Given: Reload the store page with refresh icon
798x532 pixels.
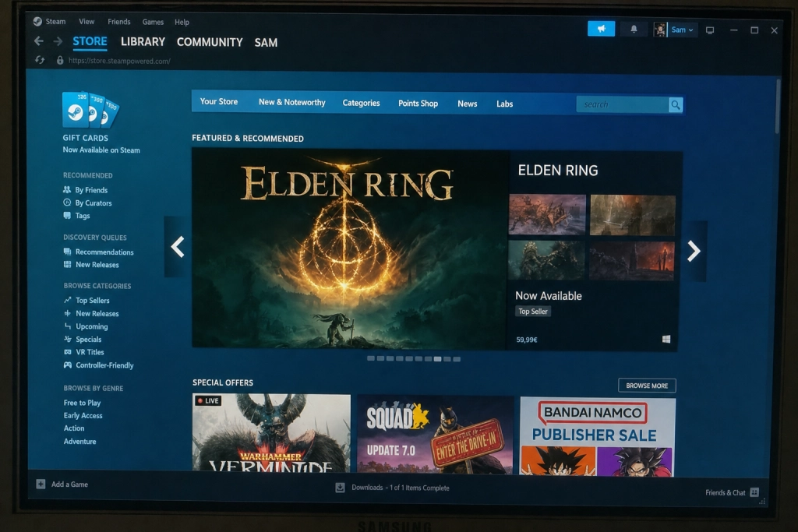Looking at the screenshot, I should click(x=40, y=60).
